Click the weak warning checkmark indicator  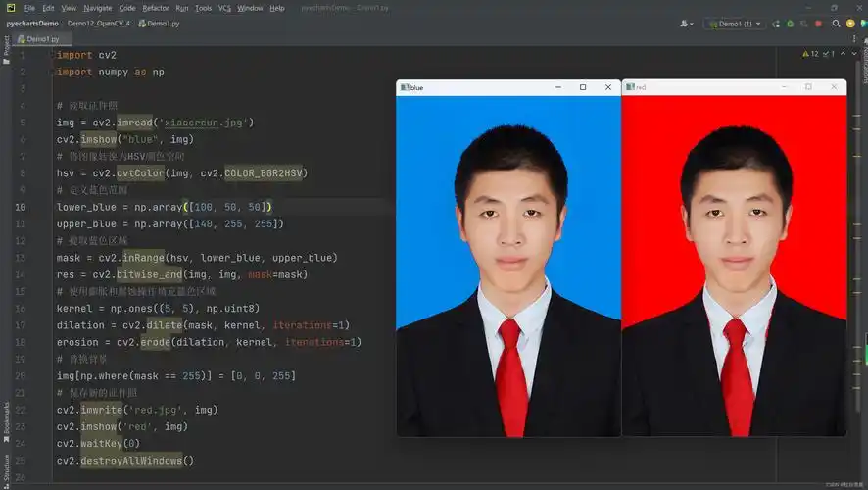click(x=829, y=54)
